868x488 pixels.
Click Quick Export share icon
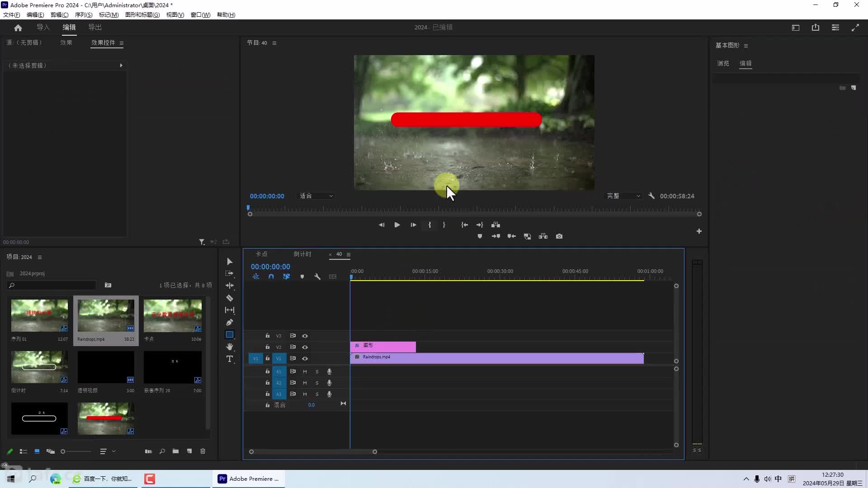point(816,28)
